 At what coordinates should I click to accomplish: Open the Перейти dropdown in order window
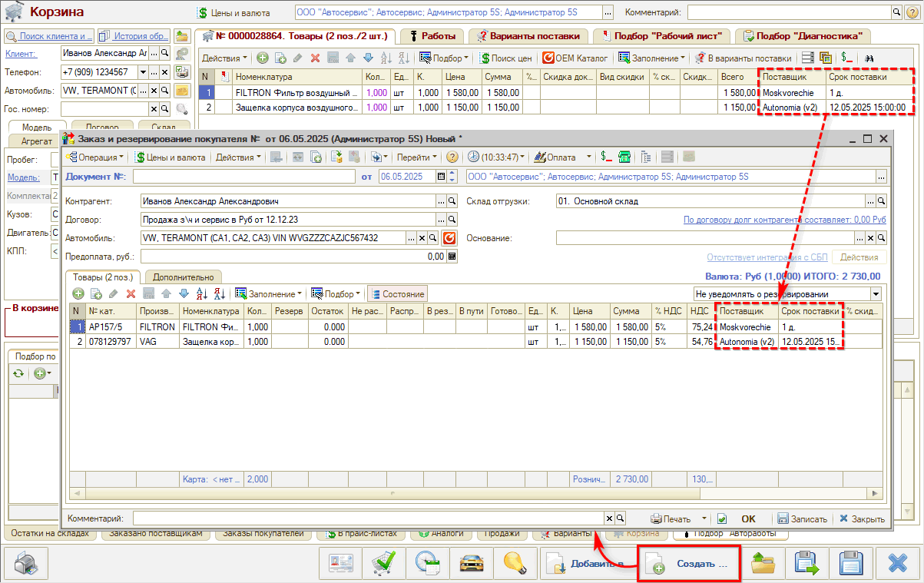(x=418, y=157)
